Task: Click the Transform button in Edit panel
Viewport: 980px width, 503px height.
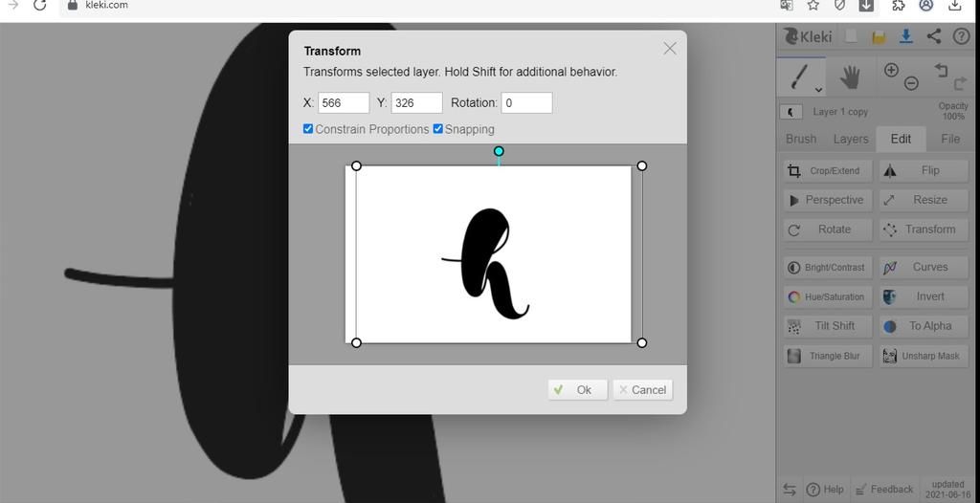Action: (924, 230)
